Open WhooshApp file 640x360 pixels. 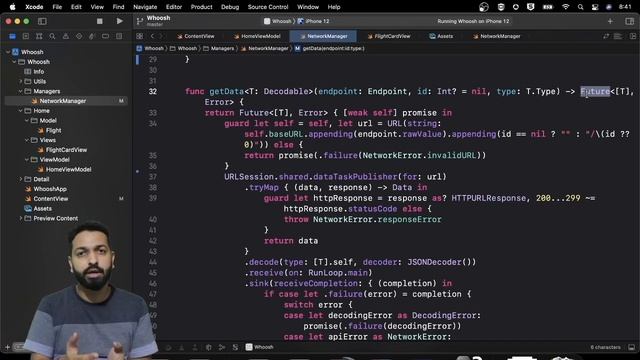pyautogui.click(x=46, y=189)
